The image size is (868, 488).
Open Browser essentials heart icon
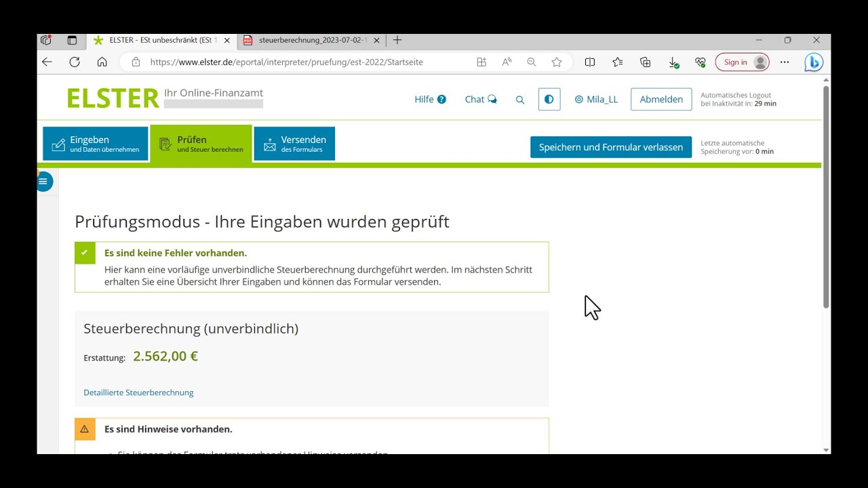point(701,62)
